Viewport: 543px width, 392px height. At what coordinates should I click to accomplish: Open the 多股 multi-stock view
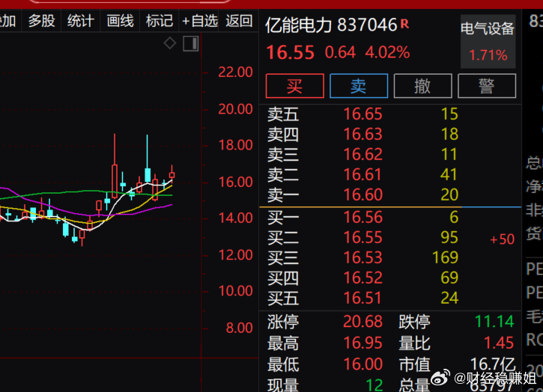point(41,21)
